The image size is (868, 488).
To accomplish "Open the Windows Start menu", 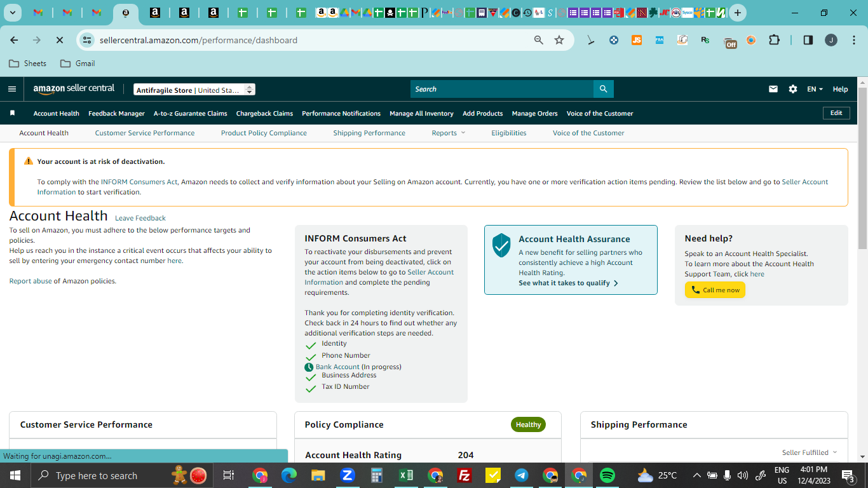I will point(15,475).
